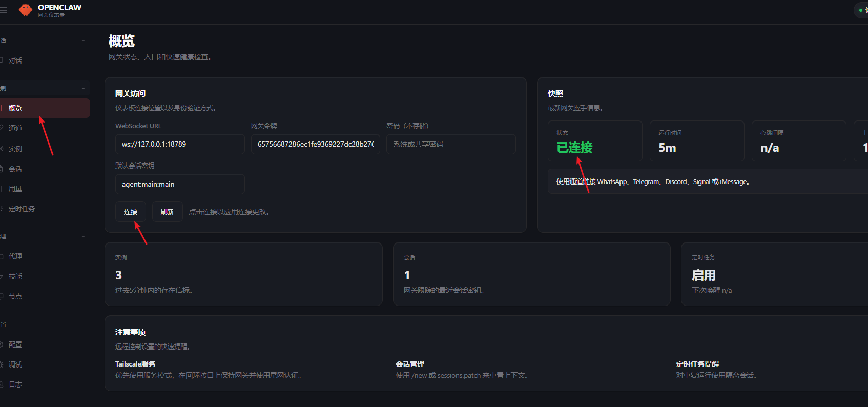Collapse the sidebar group containing 代理
868x407 pixels.
tap(83, 236)
